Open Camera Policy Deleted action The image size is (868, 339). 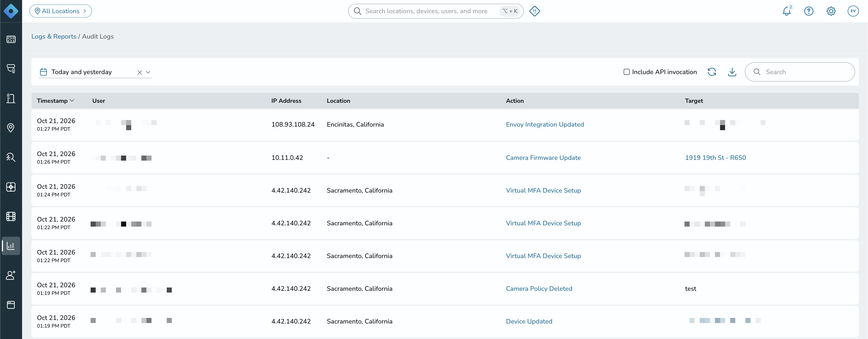(539, 289)
